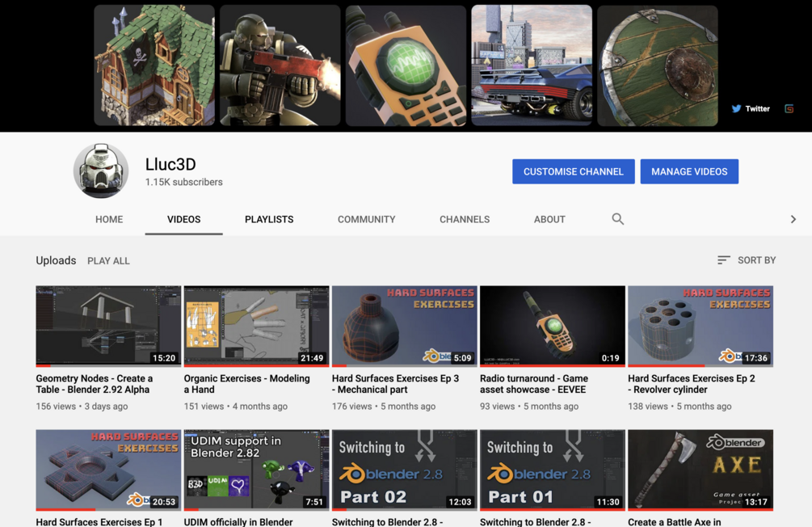The width and height of the screenshot is (812, 527).
Task: Click the Uploads heading
Action: coord(56,260)
